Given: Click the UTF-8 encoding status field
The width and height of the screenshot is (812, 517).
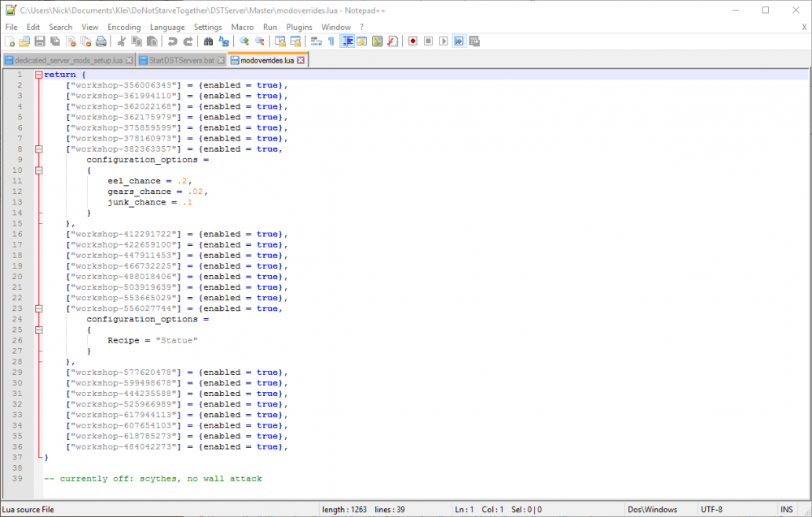Looking at the screenshot, I should click(x=713, y=510).
